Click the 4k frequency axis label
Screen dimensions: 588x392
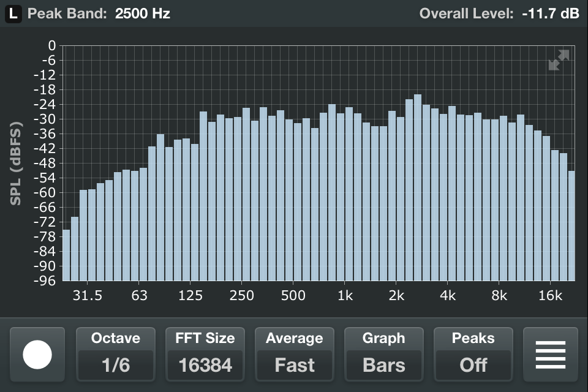[448, 296]
